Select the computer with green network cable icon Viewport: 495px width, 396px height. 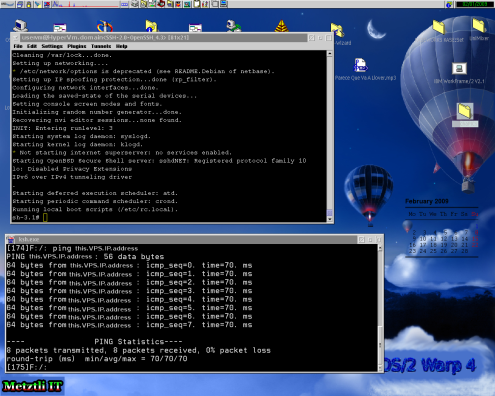tap(233, 26)
